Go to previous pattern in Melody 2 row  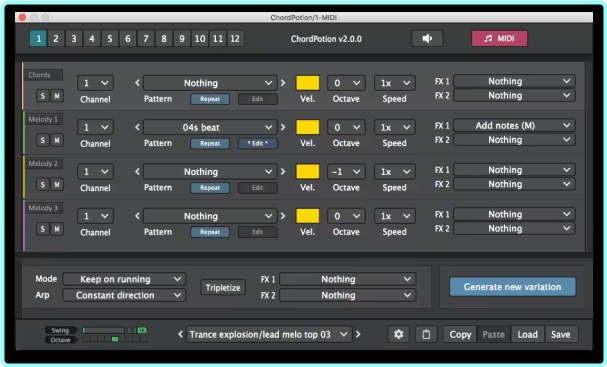137,171
